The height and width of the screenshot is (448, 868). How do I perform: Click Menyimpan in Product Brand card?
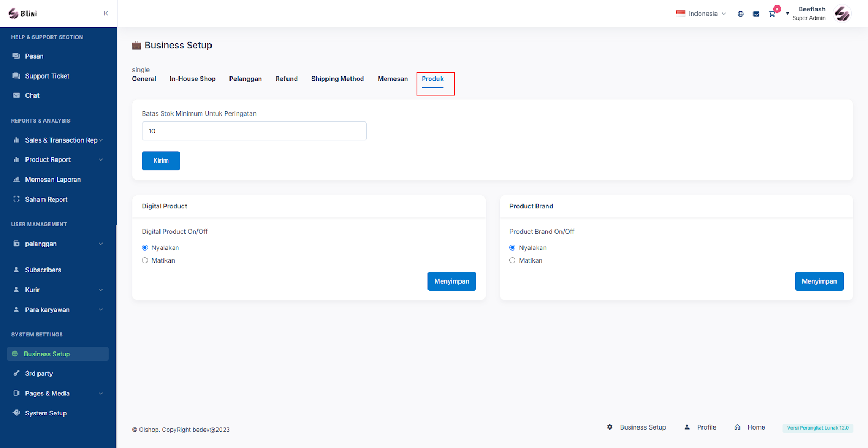[819, 281]
